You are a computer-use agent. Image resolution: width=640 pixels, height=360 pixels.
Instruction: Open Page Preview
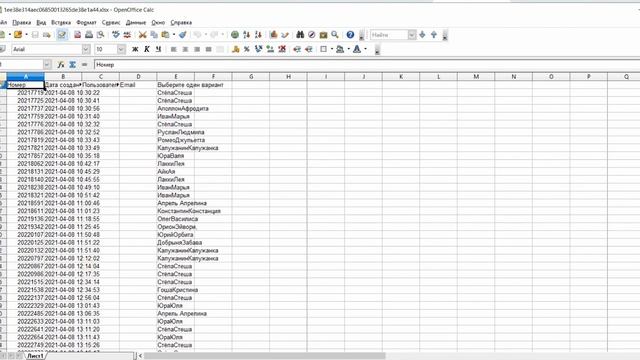[x=100, y=35]
